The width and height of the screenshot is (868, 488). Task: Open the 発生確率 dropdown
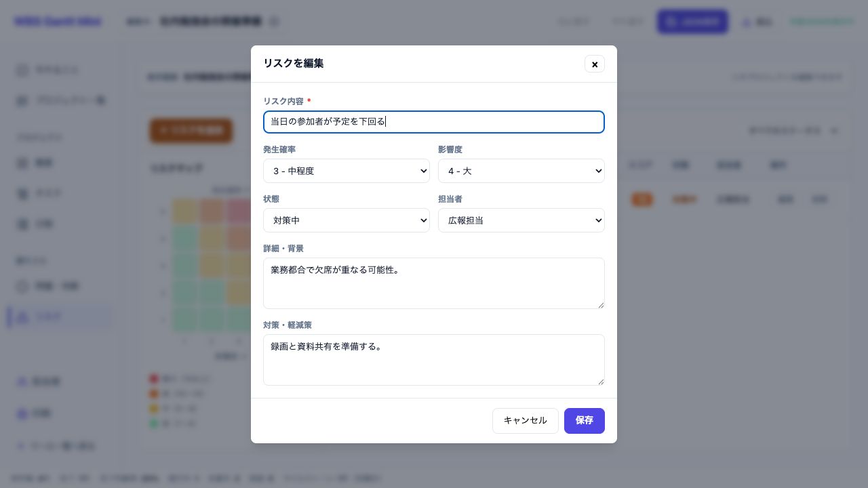[x=347, y=171]
